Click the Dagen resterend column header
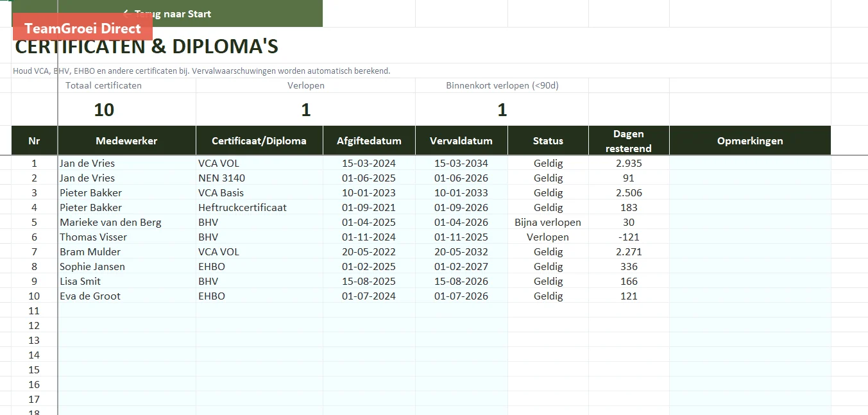868x415 pixels. click(x=629, y=140)
